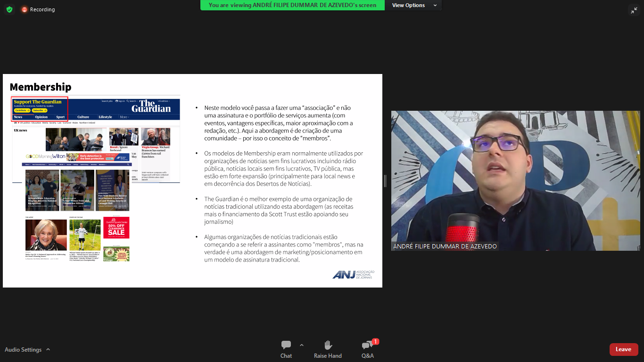Click The Guardian logo in the slide
The height and width of the screenshot is (362, 644).
tap(151, 106)
